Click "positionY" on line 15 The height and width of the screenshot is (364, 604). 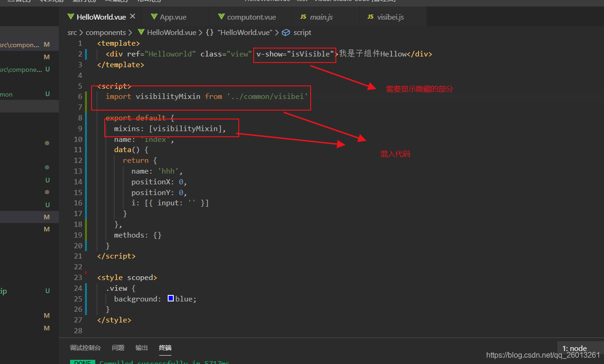[150, 192]
